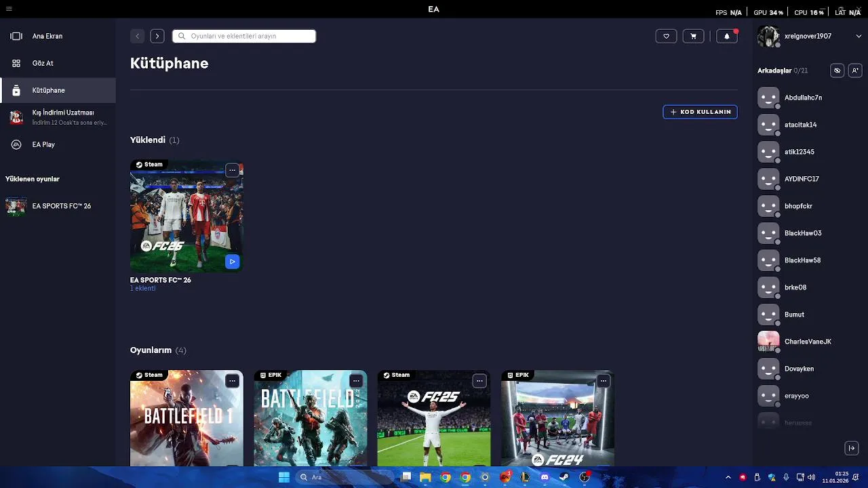Click the Oyunlarım section heading

(x=158, y=350)
